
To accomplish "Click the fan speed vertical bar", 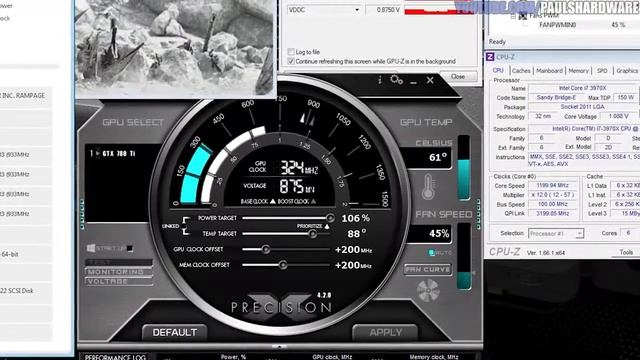I will pyautogui.click(x=464, y=257).
